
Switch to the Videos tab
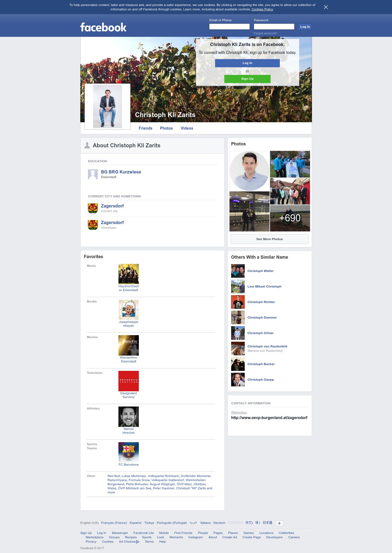[x=187, y=128]
